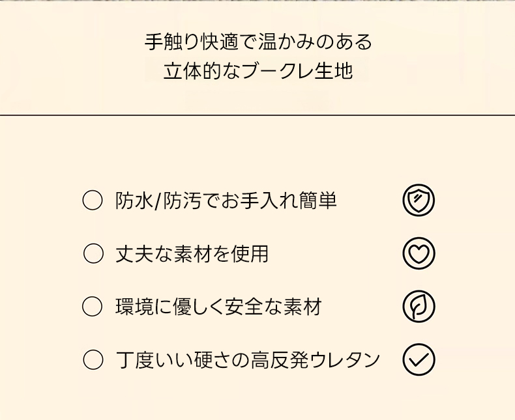Select the circle beside 防水/防汚でお手入れ簡単
Screen dimensions: 515x420
click(x=93, y=201)
